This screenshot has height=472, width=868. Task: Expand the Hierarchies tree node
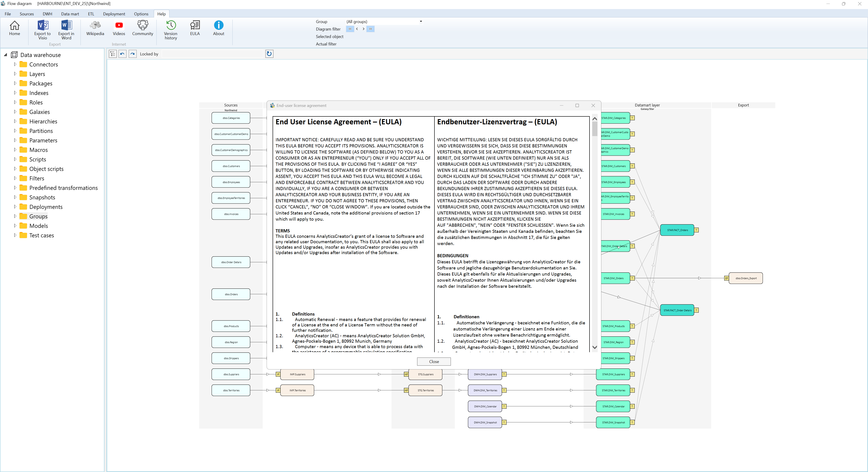[x=15, y=121]
